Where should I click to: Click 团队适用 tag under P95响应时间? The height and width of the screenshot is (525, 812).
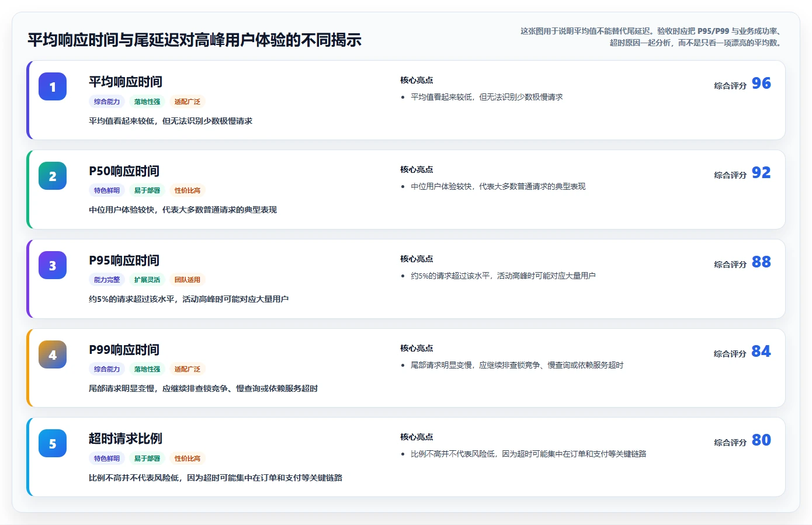tap(188, 280)
